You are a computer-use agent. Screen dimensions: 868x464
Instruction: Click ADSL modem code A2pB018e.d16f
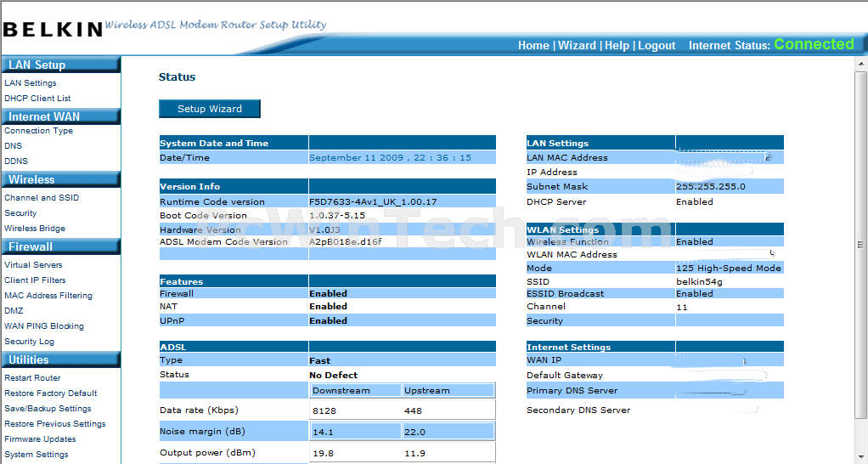point(346,241)
